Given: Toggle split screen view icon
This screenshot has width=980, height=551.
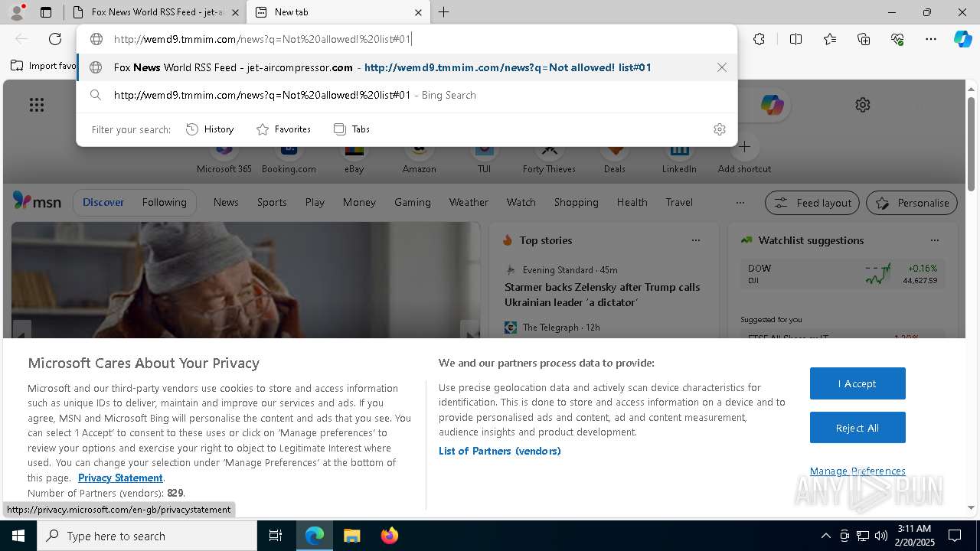Looking at the screenshot, I should point(795,39).
